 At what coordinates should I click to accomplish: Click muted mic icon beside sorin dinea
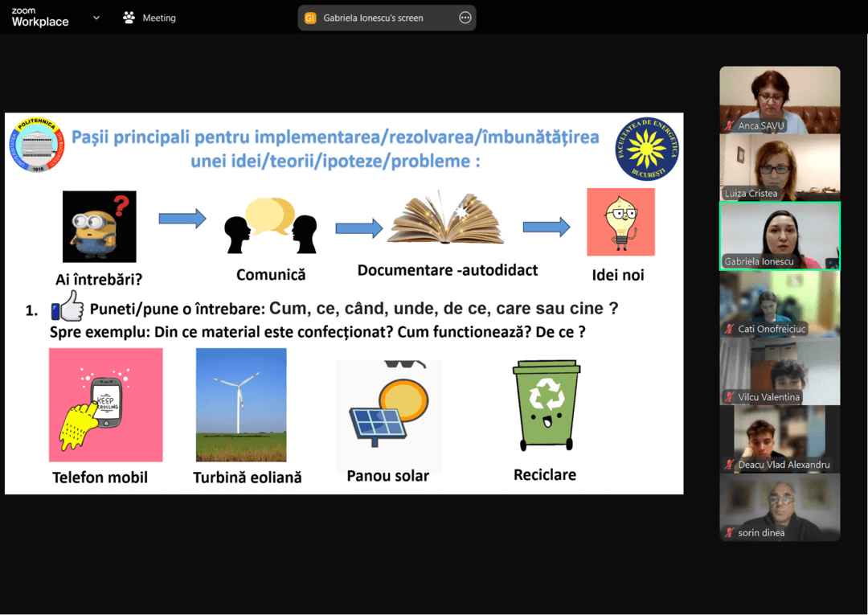pyautogui.click(x=729, y=532)
